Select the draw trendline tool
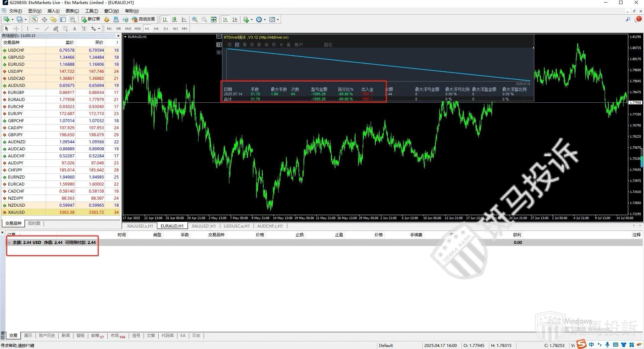Viewport: 644px width, 349px height. [46, 29]
